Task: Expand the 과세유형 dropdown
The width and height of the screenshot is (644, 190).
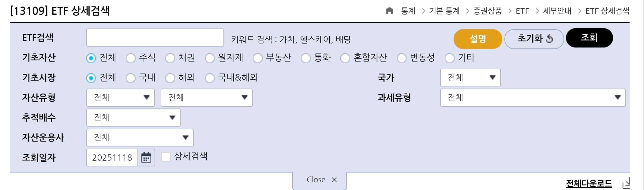Action: tap(533, 97)
